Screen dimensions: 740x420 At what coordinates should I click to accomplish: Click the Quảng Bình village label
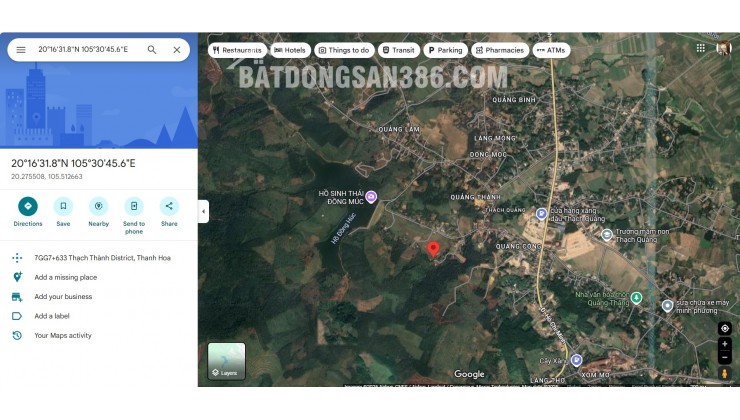pos(514,100)
